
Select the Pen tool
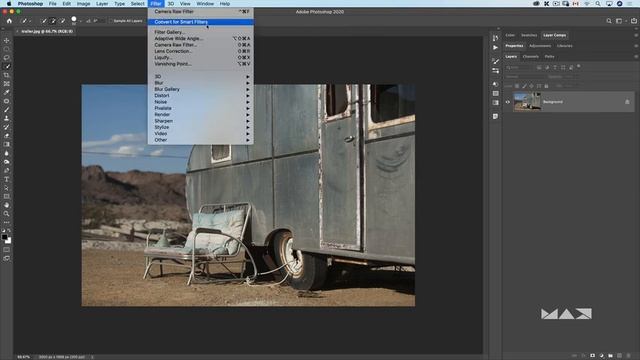click(7, 170)
